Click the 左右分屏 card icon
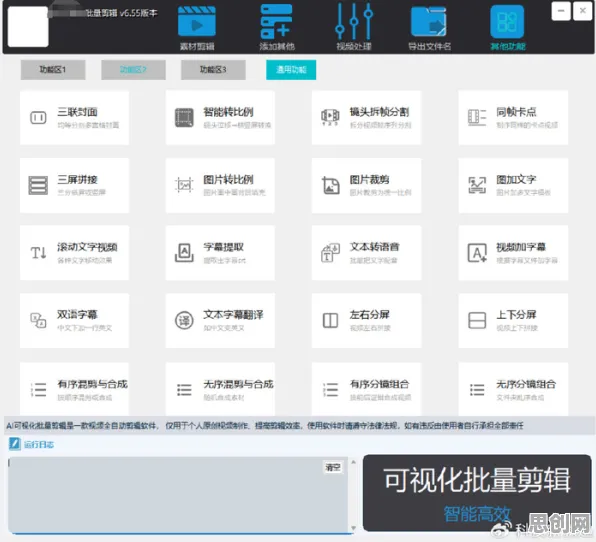 (330, 320)
